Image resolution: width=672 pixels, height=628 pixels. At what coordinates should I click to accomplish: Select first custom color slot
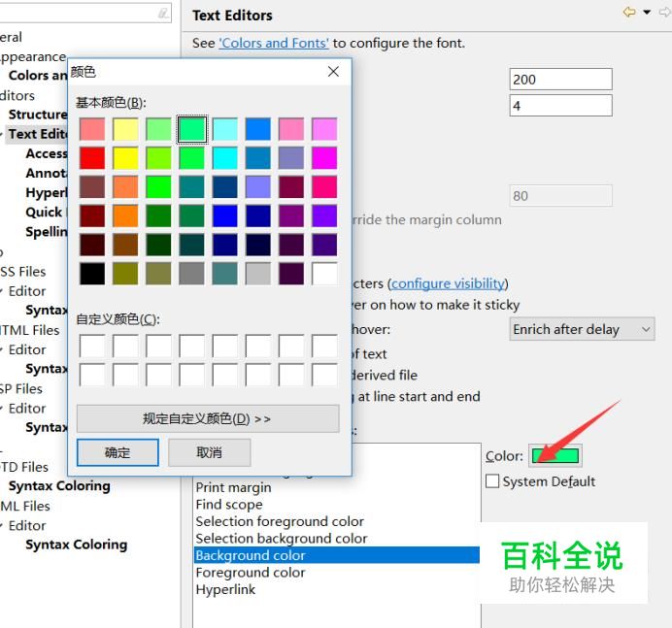click(x=92, y=347)
